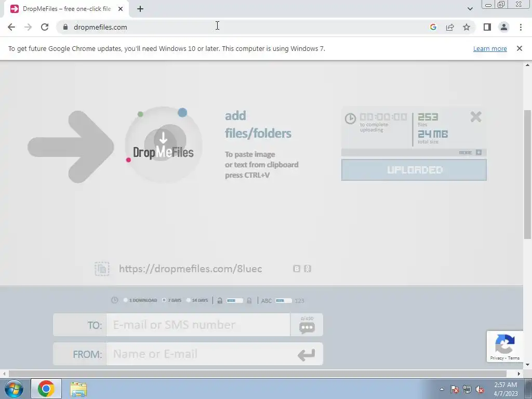Focus the FROM name or e-mail field

198,354
